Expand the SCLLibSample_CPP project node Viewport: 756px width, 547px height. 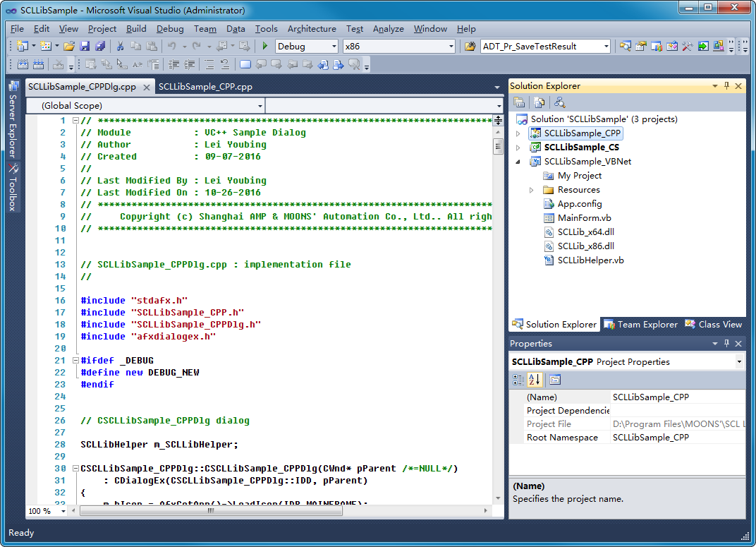(518, 133)
